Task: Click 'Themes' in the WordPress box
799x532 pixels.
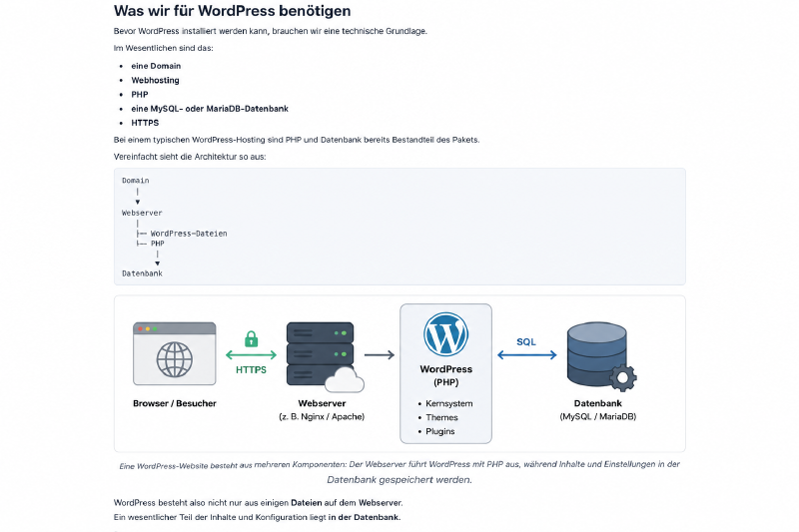Action: 441,417
